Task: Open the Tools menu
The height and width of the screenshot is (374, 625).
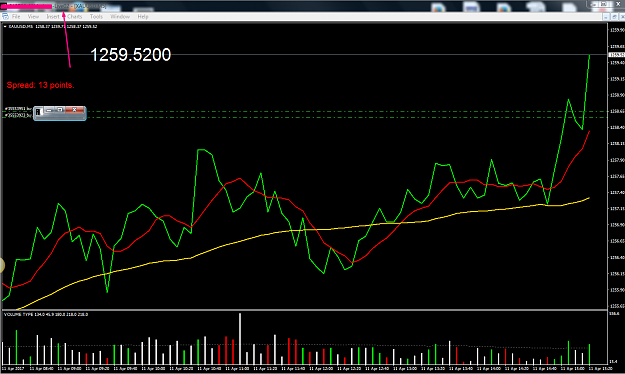Action: [x=96, y=17]
